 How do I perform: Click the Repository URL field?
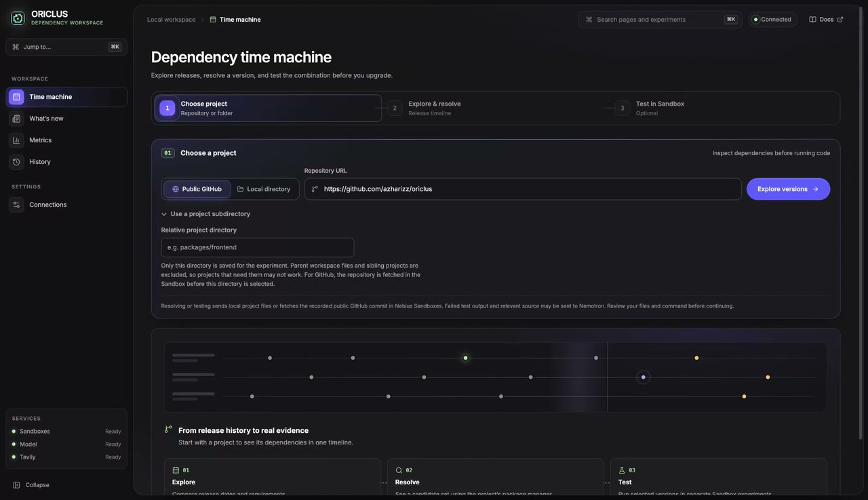pyautogui.click(x=523, y=189)
